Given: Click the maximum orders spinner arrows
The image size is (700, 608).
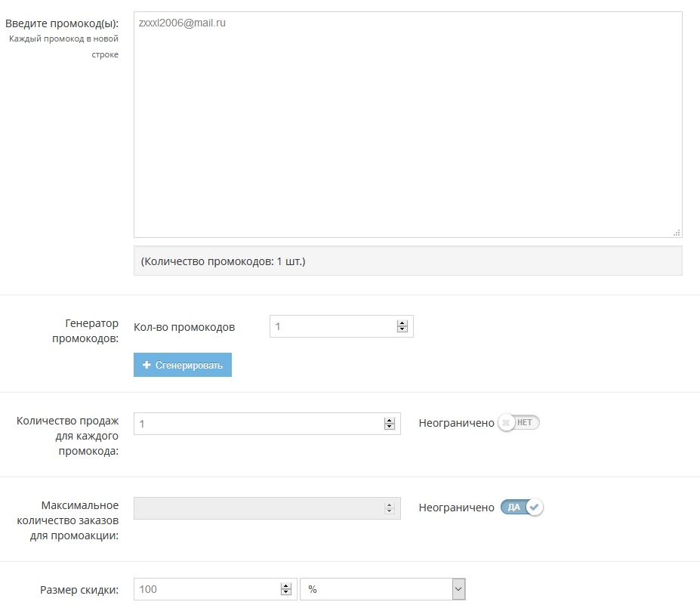Looking at the screenshot, I should [390, 508].
